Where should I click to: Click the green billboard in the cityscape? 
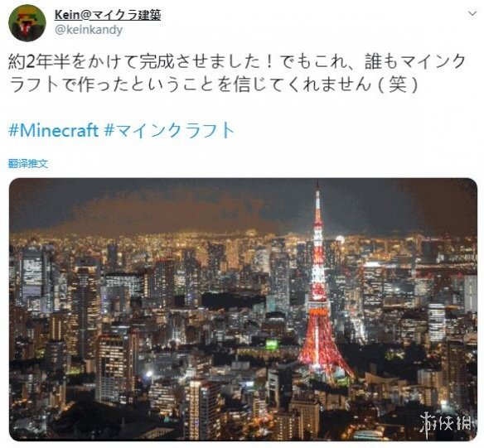coord(272,344)
